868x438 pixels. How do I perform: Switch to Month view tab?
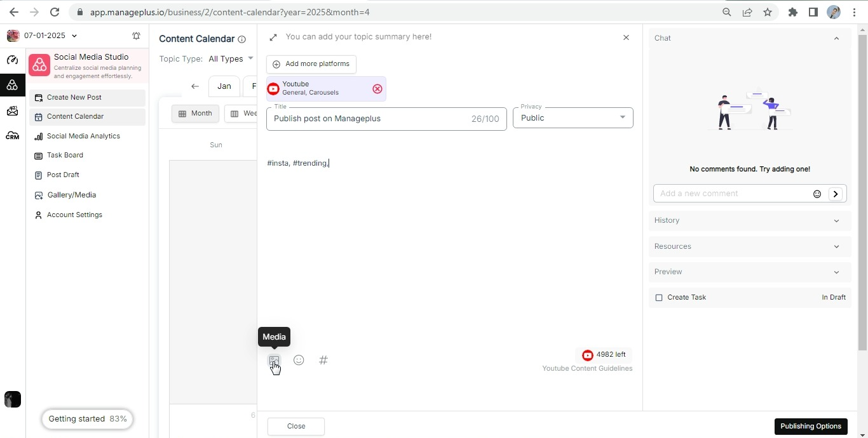click(x=195, y=114)
